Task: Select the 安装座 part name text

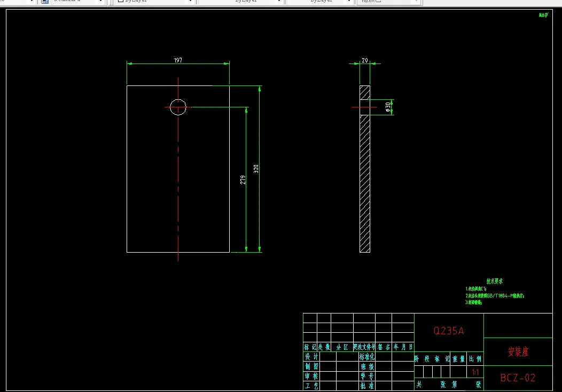Action: [x=518, y=352]
